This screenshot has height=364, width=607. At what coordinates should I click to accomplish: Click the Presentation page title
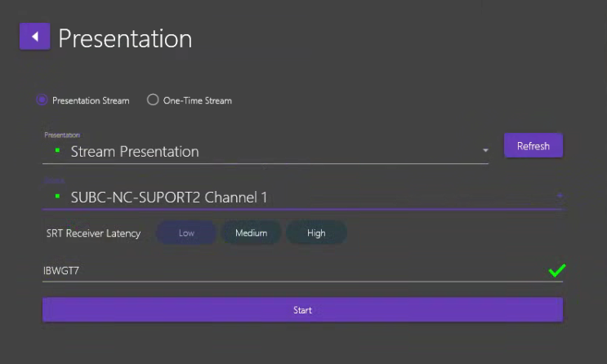click(x=125, y=38)
